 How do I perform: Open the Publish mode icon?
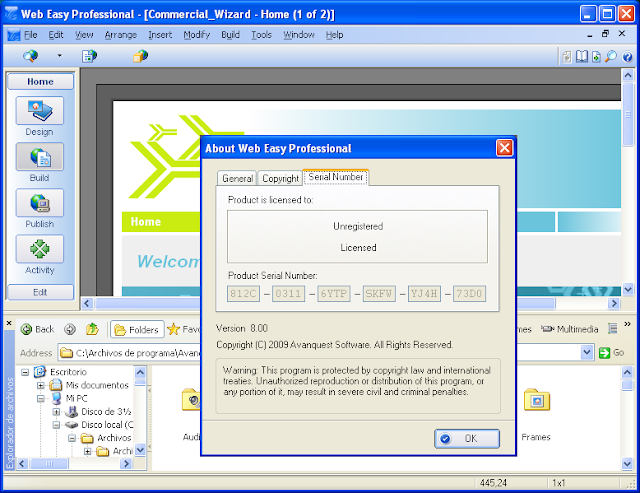pos(40,203)
